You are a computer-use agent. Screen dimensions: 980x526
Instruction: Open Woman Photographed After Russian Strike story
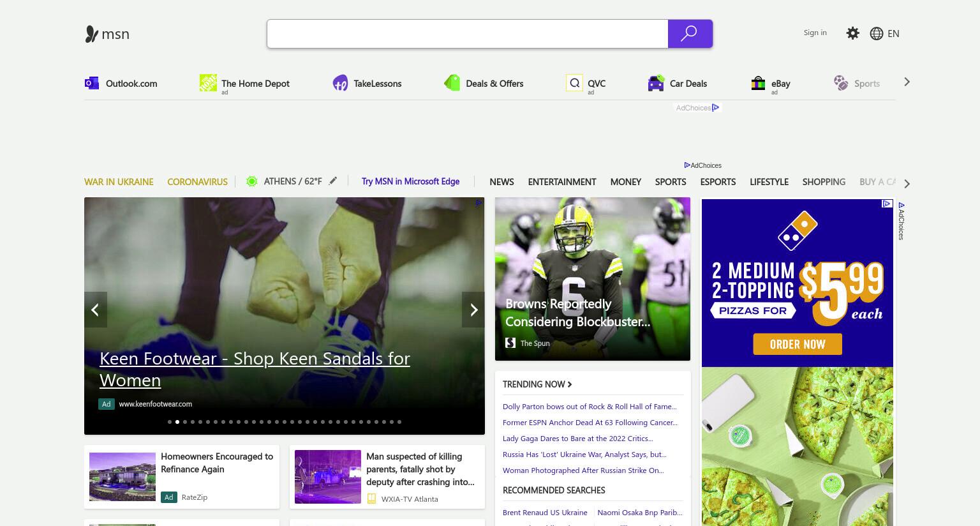click(x=583, y=470)
